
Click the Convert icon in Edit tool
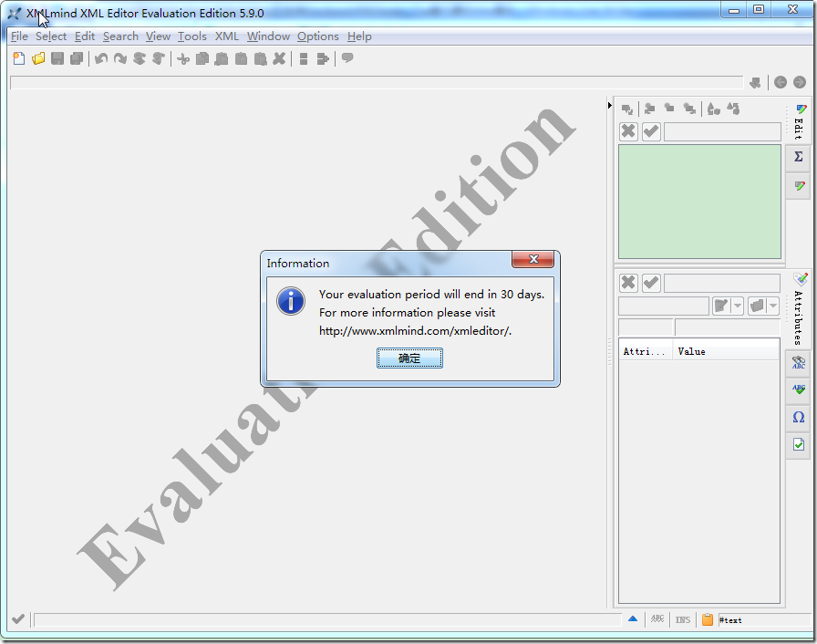(713, 109)
